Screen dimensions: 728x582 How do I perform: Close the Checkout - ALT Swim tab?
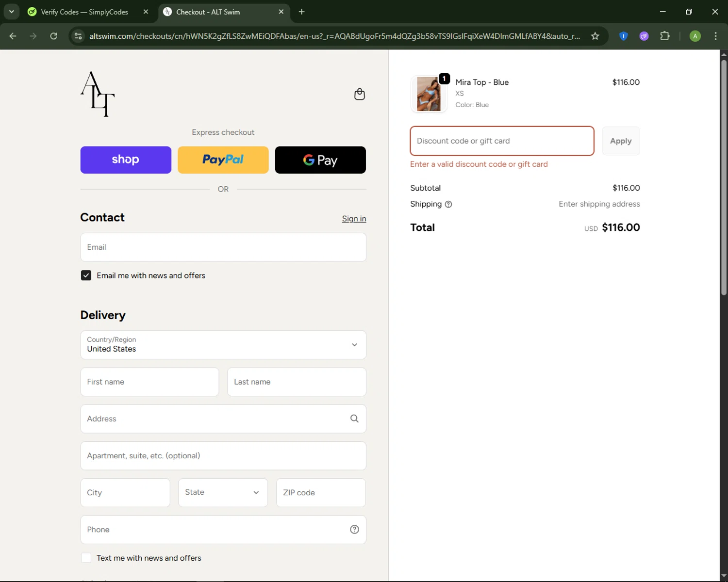[x=281, y=12]
